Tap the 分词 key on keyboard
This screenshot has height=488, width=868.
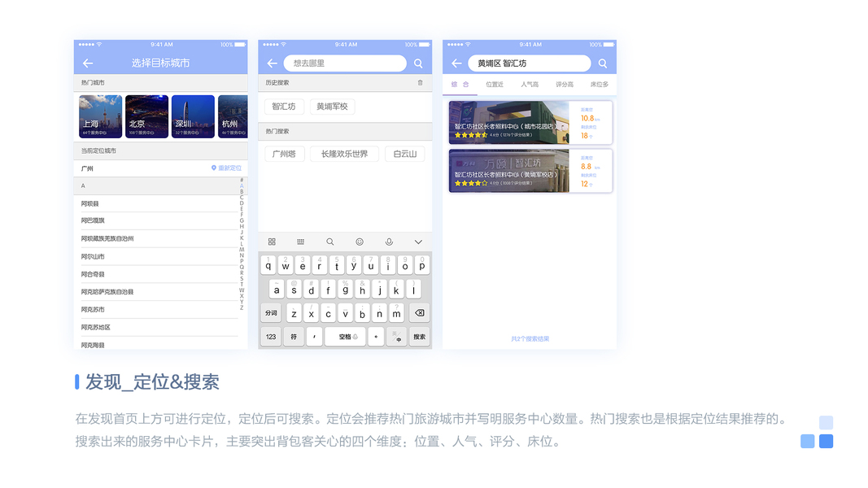271,312
